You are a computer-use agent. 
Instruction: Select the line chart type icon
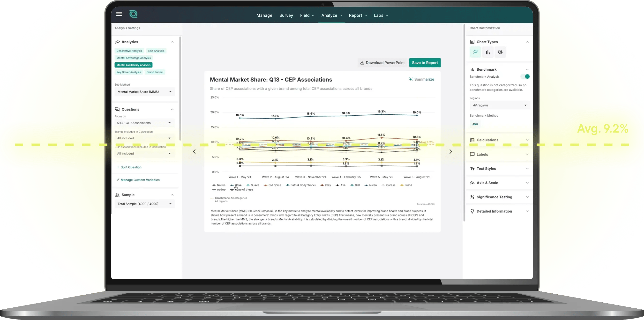pyautogui.click(x=475, y=52)
